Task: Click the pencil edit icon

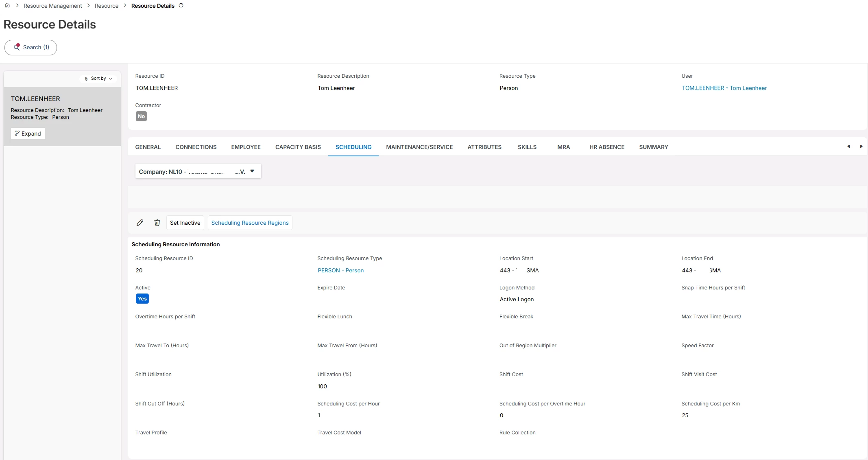Action: tap(140, 223)
